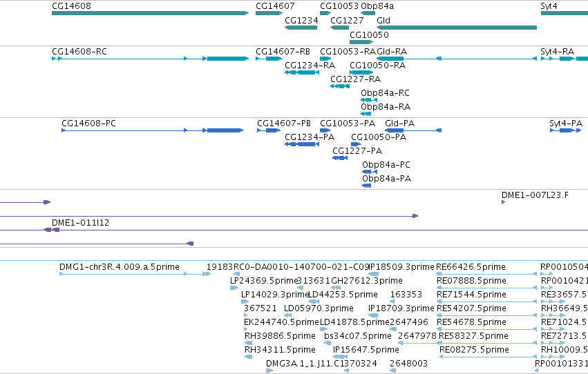Select the RH39886.5prime EST label

pyautogui.click(x=280, y=336)
